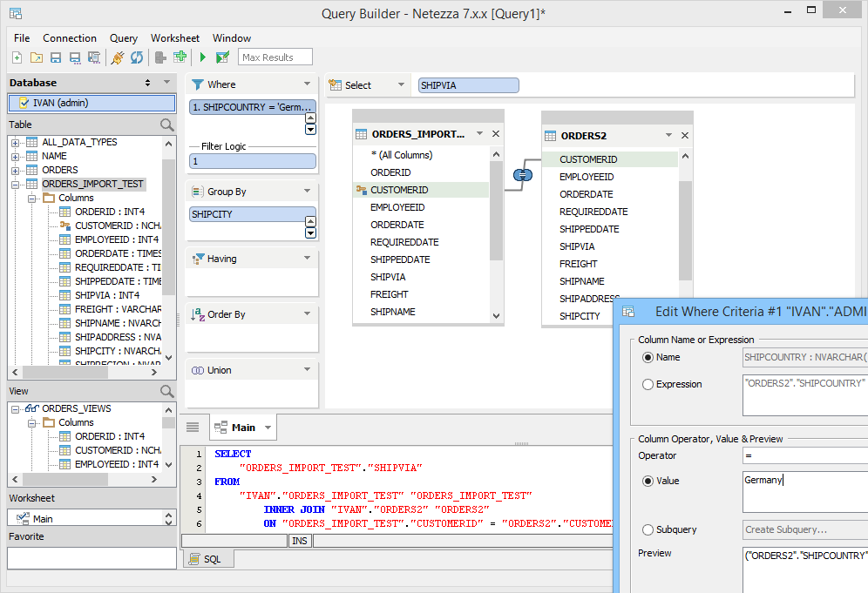Select the Expression radio button
868x593 pixels.
click(x=648, y=384)
